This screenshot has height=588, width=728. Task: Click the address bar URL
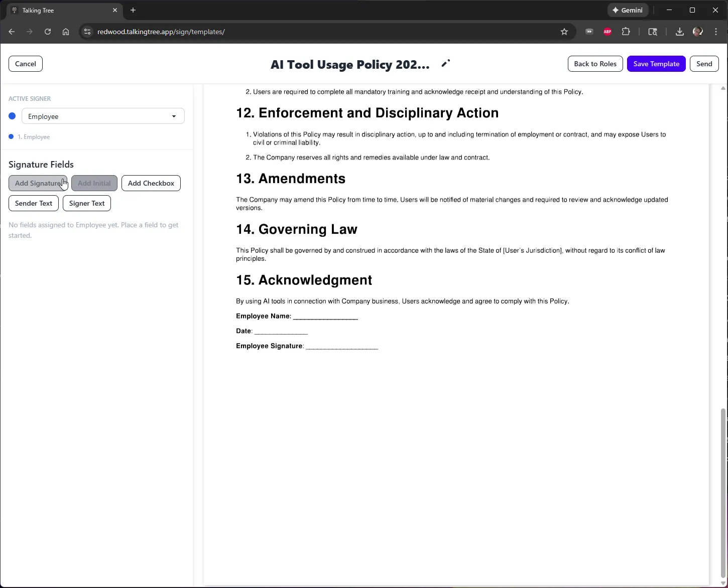coord(161,32)
